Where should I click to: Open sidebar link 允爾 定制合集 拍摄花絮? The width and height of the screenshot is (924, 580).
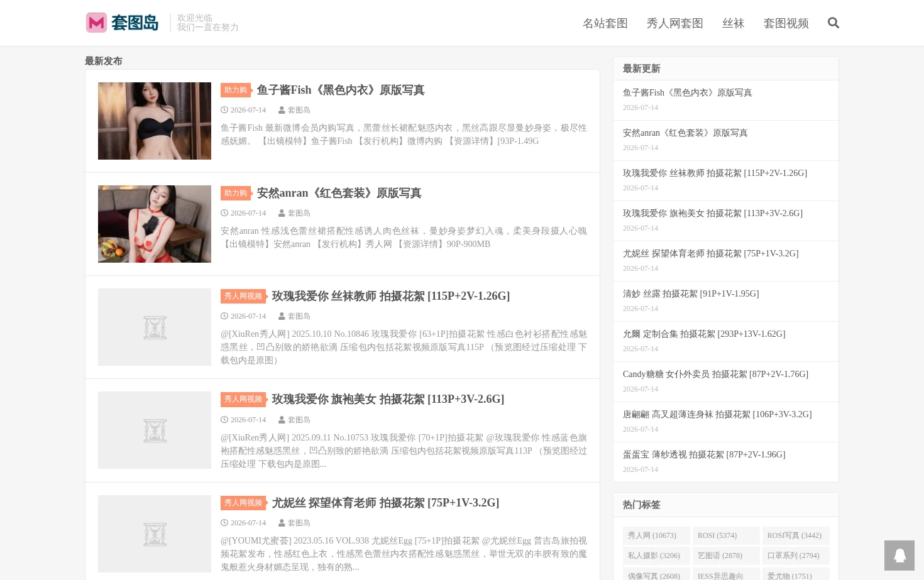click(x=704, y=334)
